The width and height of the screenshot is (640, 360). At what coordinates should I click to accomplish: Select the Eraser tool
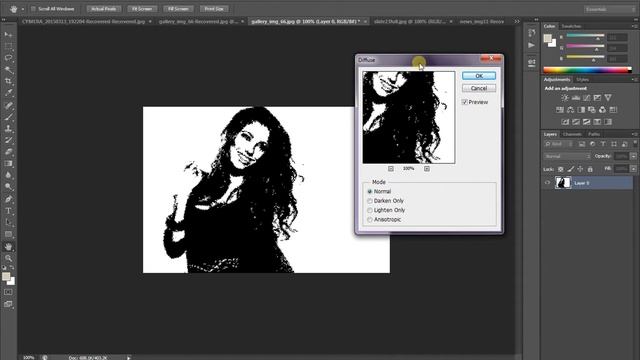(8, 152)
